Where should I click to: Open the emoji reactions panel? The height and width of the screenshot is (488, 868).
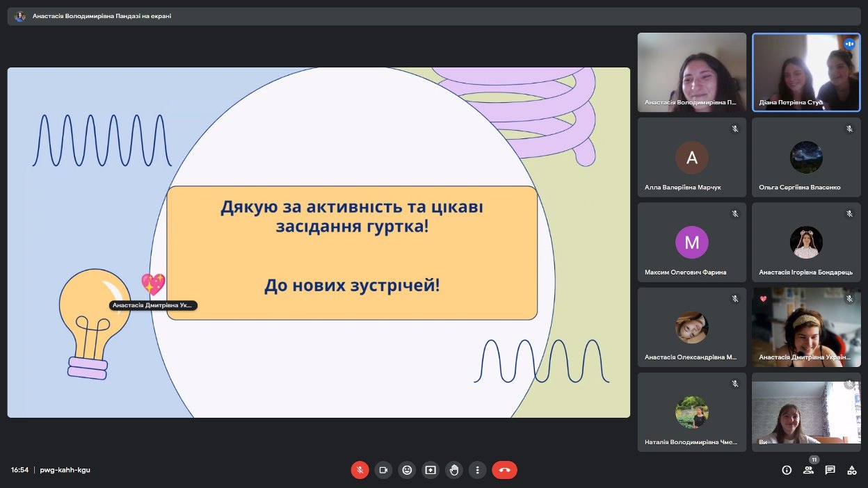407,470
